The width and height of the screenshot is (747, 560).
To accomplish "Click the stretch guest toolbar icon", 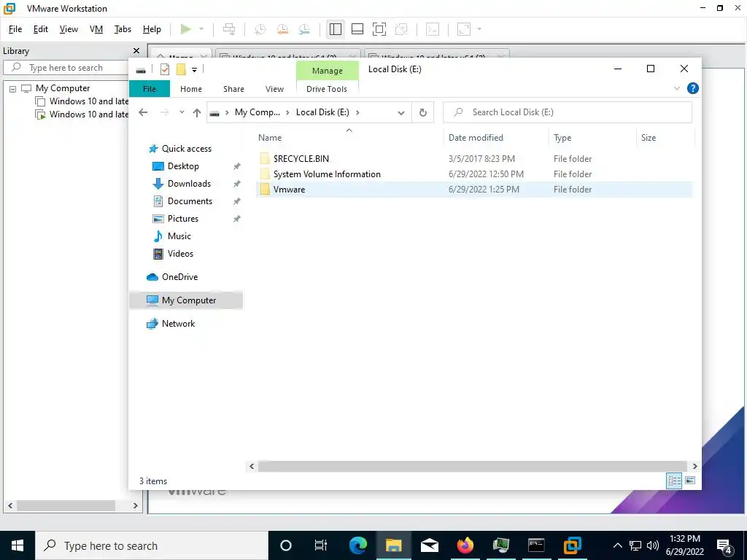I will (x=464, y=29).
